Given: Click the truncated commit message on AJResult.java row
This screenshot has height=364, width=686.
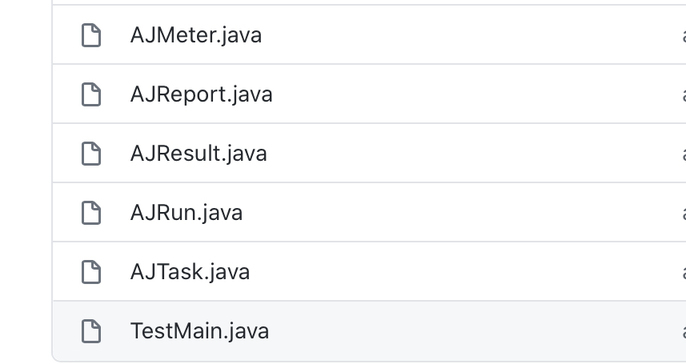Looking at the screenshot, I should [x=683, y=154].
